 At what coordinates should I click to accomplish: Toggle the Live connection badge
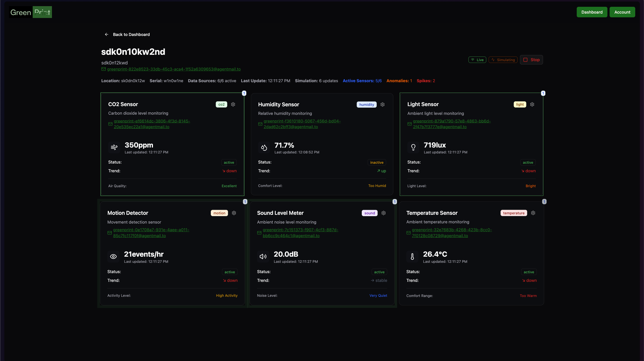[x=477, y=60]
